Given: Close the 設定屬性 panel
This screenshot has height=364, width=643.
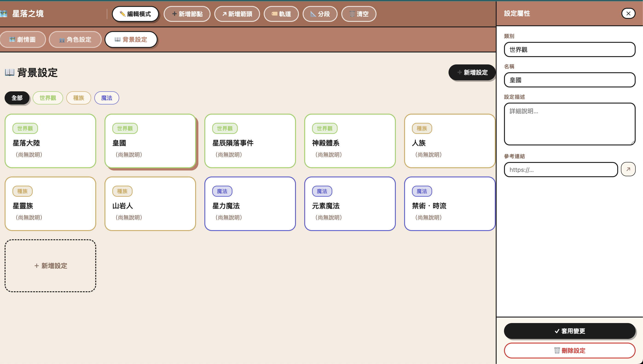Looking at the screenshot, I should (628, 14).
